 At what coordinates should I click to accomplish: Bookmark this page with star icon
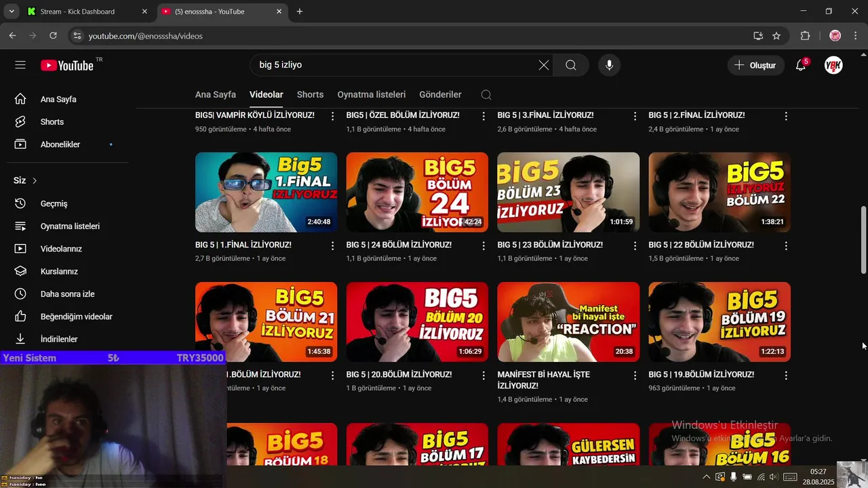[x=776, y=36]
